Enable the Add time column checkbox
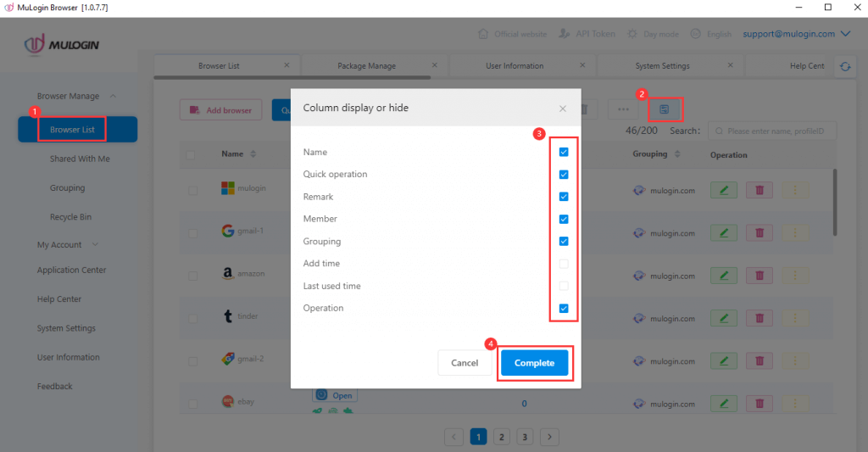Viewport: 868px width, 452px height. point(564,264)
